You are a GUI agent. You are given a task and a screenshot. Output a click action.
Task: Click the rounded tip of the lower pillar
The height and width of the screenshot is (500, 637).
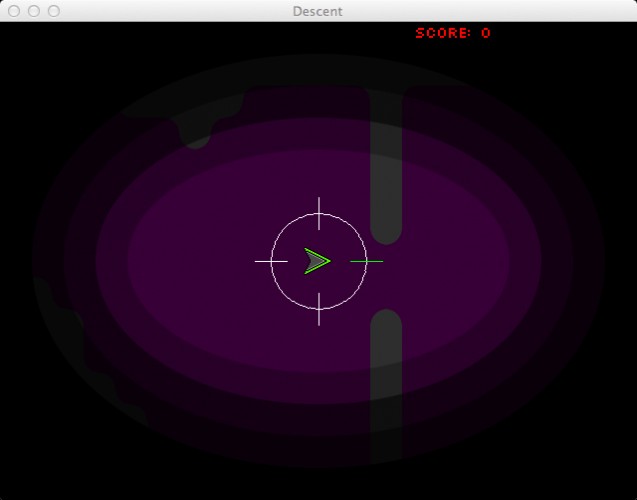pos(386,319)
